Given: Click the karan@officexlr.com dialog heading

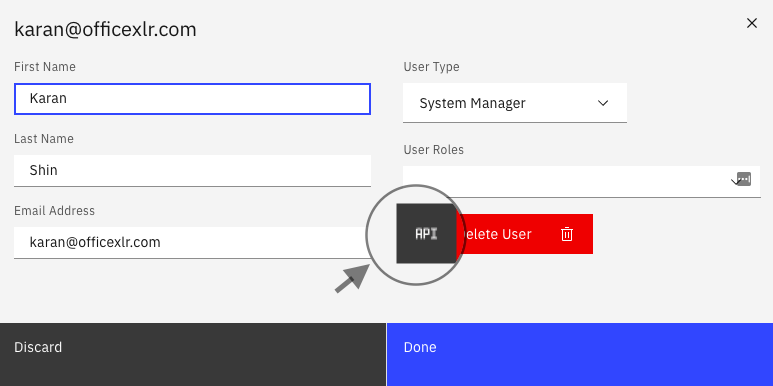Looking at the screenshot, I should tap(105, 30).
